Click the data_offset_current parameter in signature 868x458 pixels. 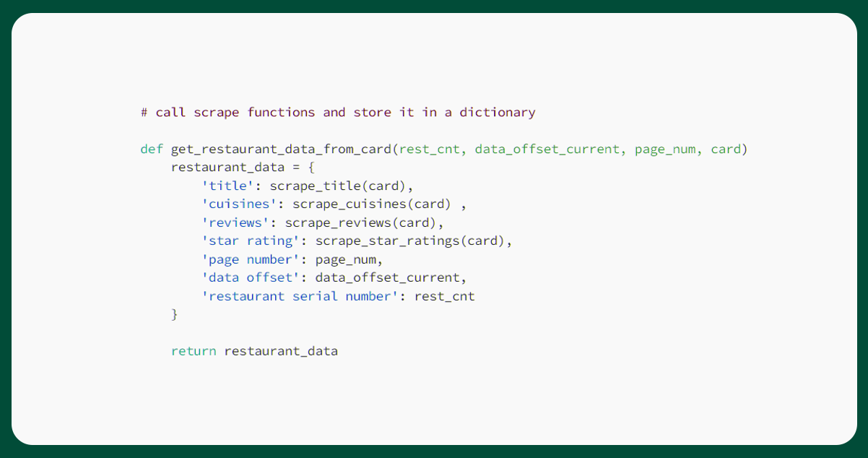coord(547,150)
